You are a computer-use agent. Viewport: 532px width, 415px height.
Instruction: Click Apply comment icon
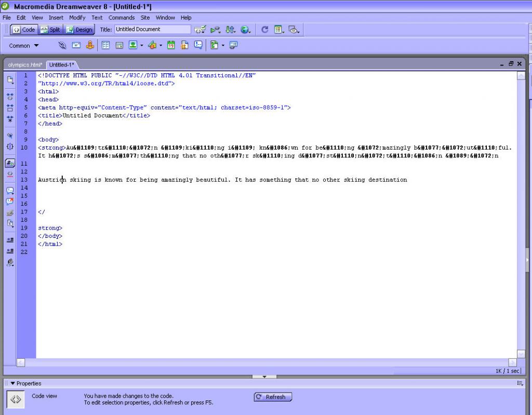10,191
